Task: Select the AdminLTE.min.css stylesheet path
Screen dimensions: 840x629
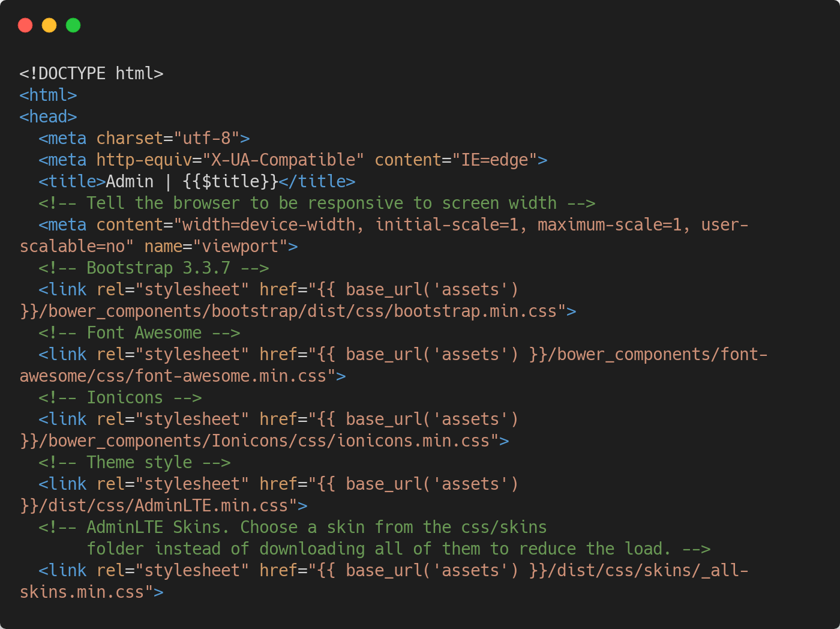Action: 162,505
